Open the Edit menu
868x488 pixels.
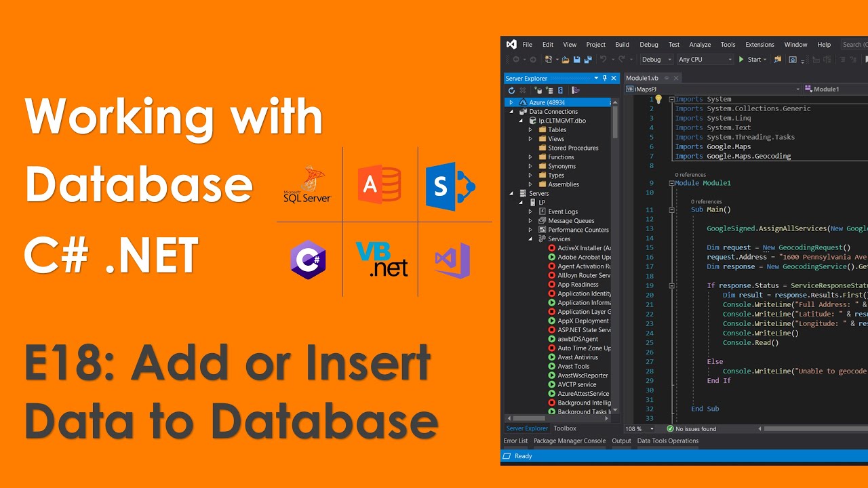pos(548,45)
